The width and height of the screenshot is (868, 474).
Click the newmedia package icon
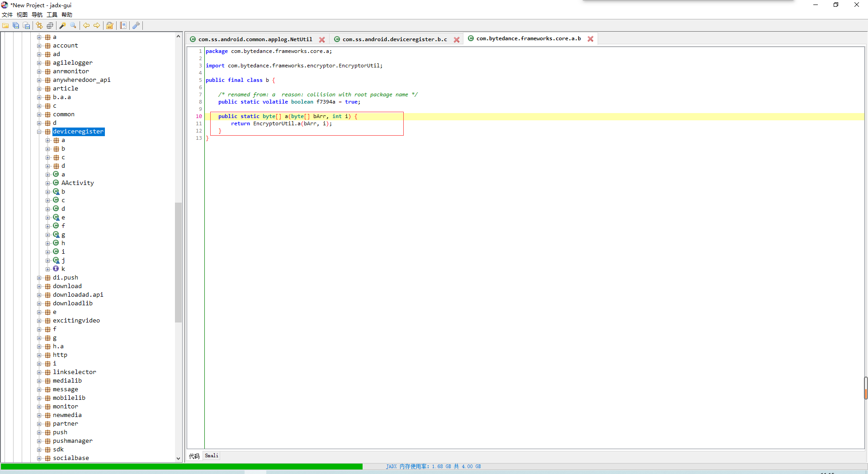(x=47, y=415)
